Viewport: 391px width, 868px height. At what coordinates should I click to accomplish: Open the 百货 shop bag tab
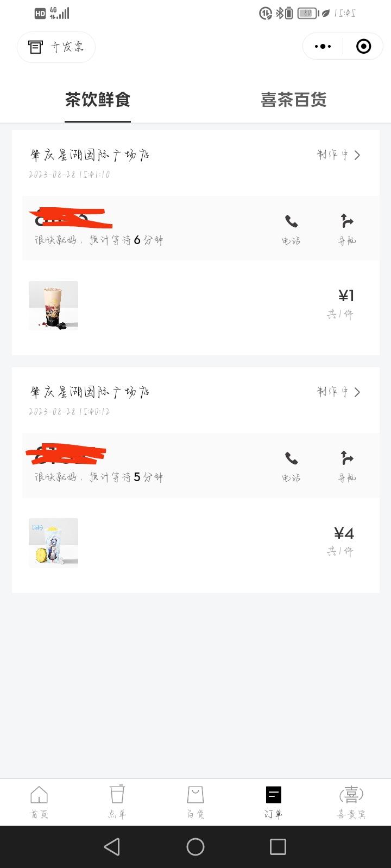tap(195, 802)
